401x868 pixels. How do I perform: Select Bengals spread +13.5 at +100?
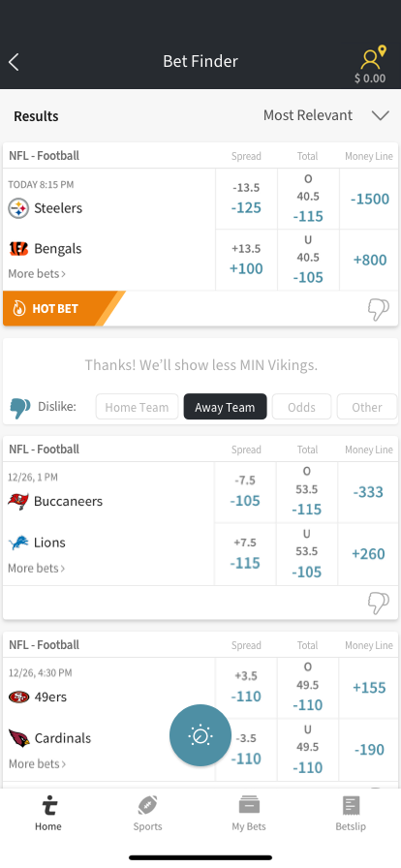246,260
